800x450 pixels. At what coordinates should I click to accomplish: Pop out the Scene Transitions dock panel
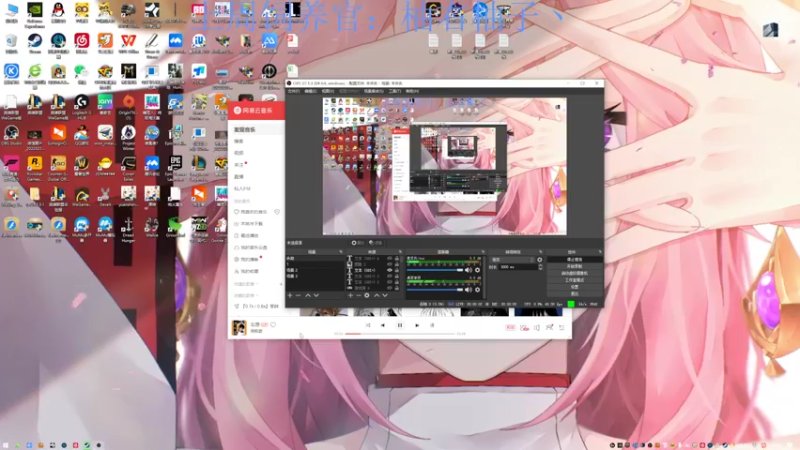tap(540, 252)
